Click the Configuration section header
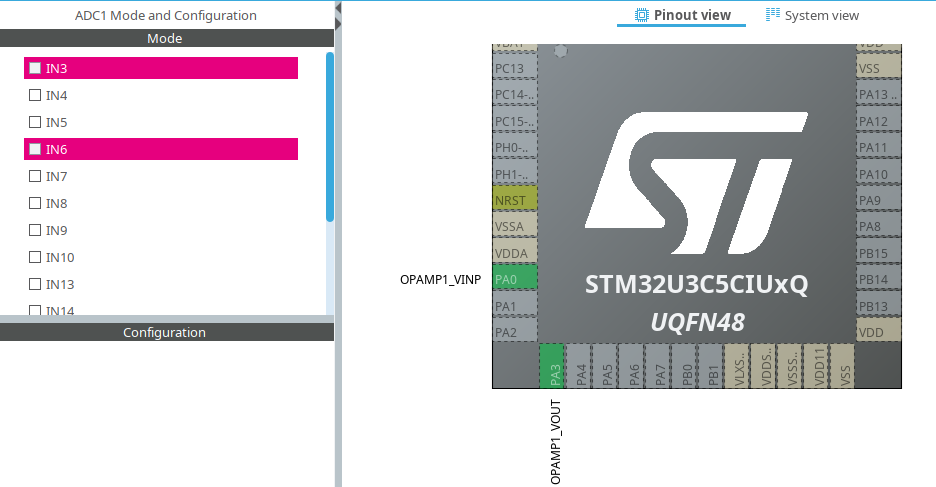Viewport: 936px width, 487px height. 167,332
